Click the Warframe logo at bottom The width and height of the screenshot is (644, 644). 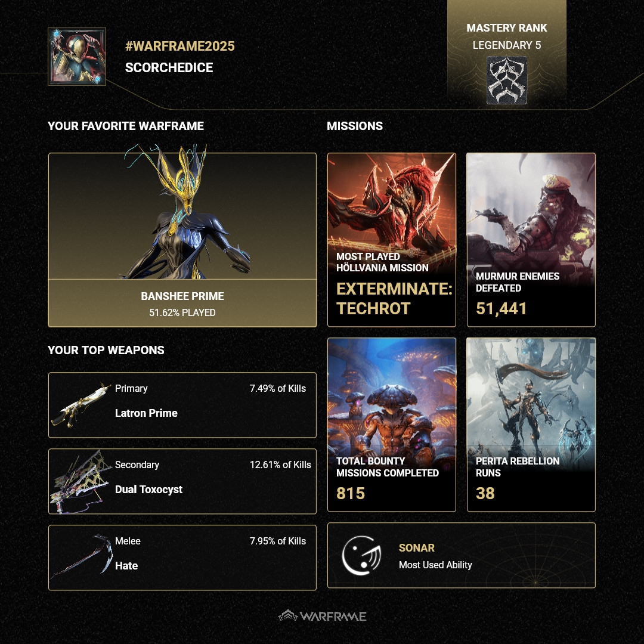[x=323, y=615]
